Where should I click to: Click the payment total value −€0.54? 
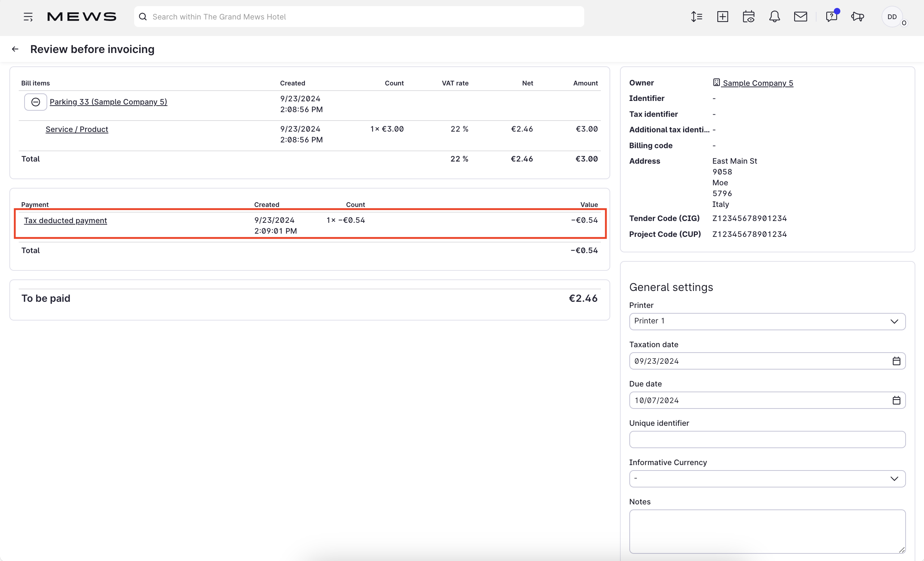coord(584,251)
